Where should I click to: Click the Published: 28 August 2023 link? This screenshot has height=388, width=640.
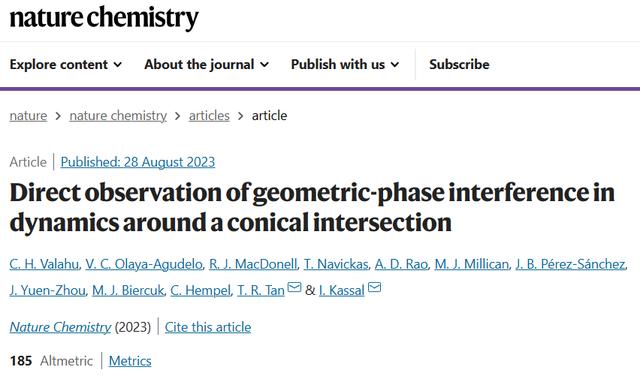138,162
